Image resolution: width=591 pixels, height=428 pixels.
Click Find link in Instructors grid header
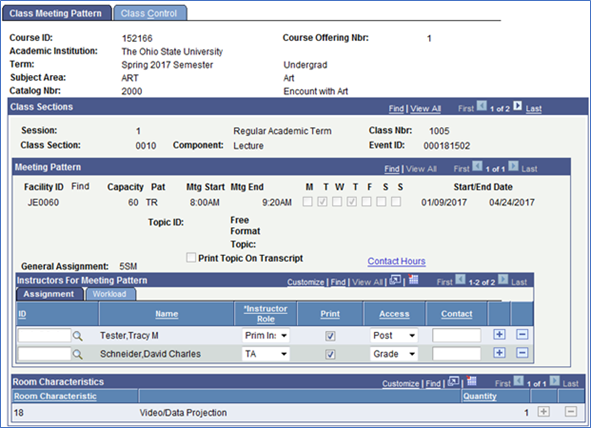click(x=338, y=282)
